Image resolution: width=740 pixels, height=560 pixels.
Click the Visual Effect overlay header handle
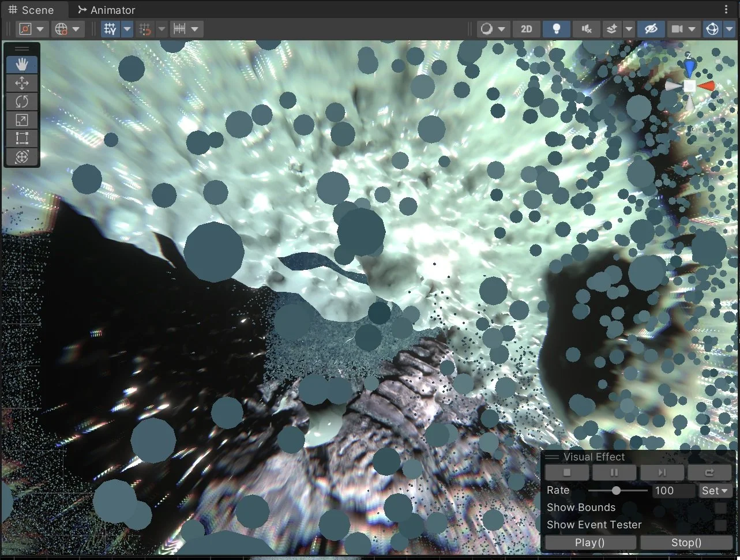tap(552, 457)
